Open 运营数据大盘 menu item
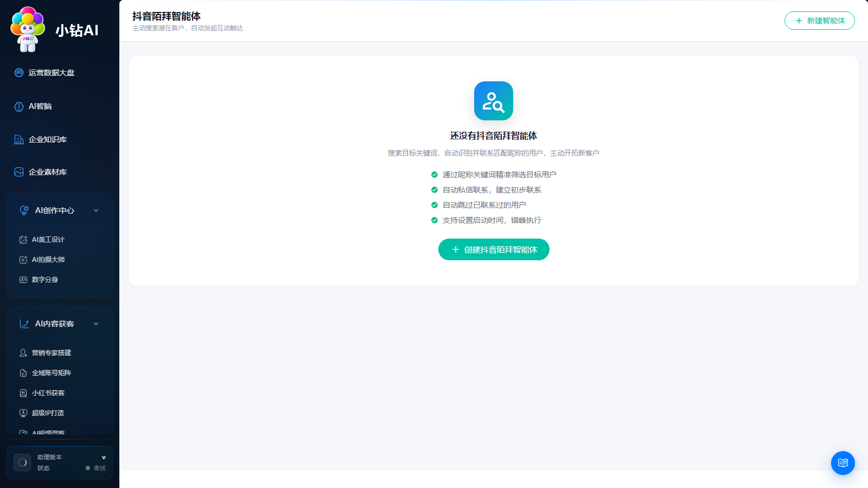Viewport: 868px width, 488px height. [x=60, y=73]
